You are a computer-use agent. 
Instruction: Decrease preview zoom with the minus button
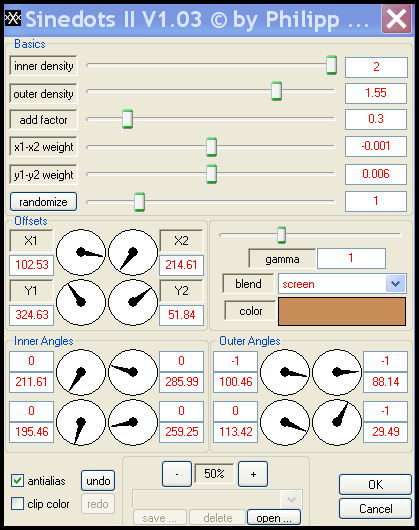click(x=177, y=474)
